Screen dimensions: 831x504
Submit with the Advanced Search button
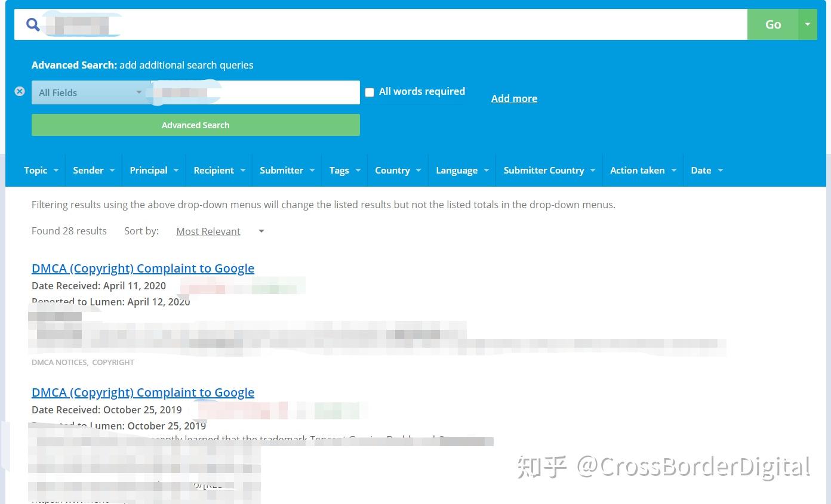(196, 125)
